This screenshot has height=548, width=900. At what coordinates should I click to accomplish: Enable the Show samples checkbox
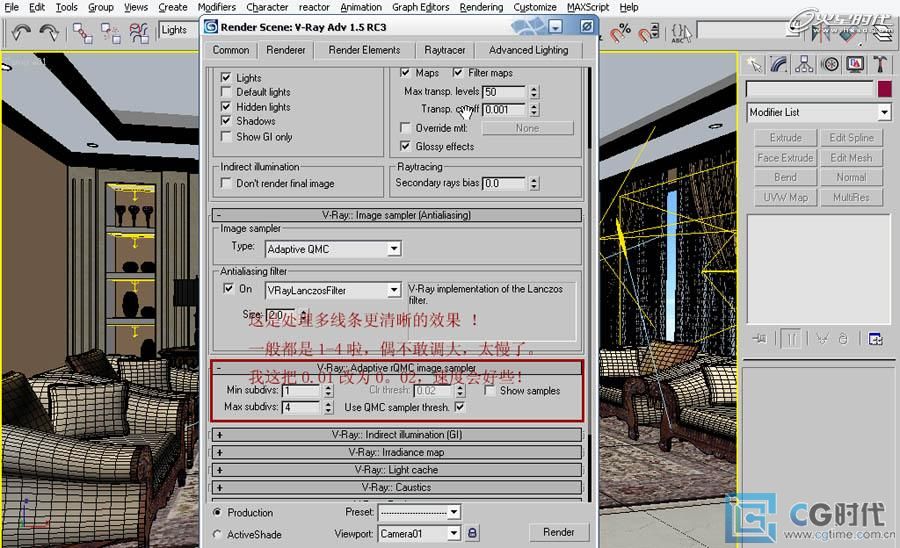[x=490, y=390]
